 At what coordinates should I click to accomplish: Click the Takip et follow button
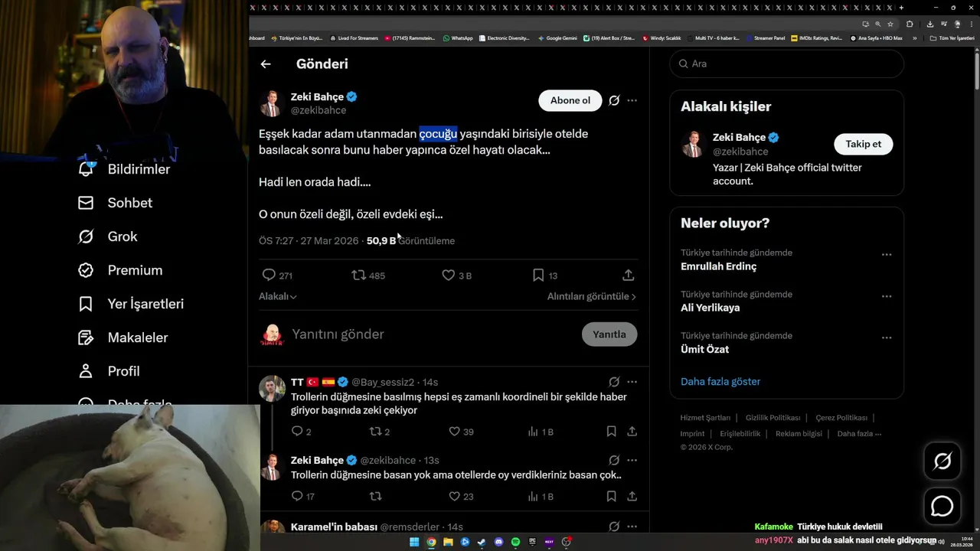863,144
